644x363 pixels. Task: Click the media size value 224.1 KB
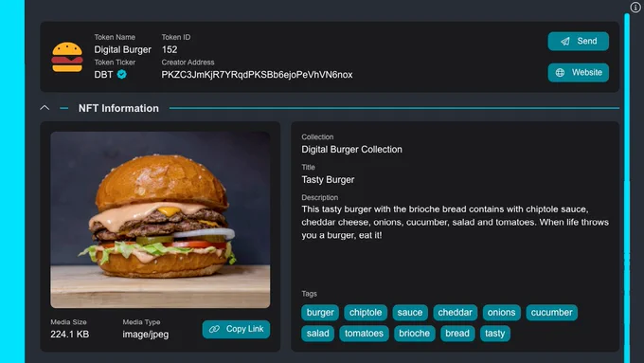(69, 335)
